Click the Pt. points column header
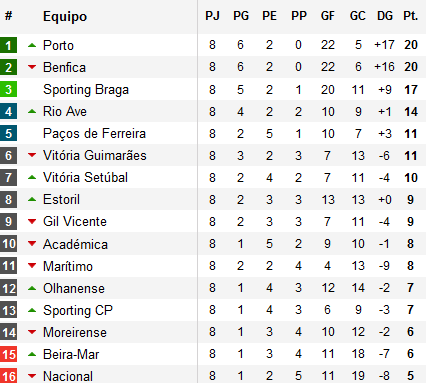Viewport: 428px width, 386px height. click(411, 16)
